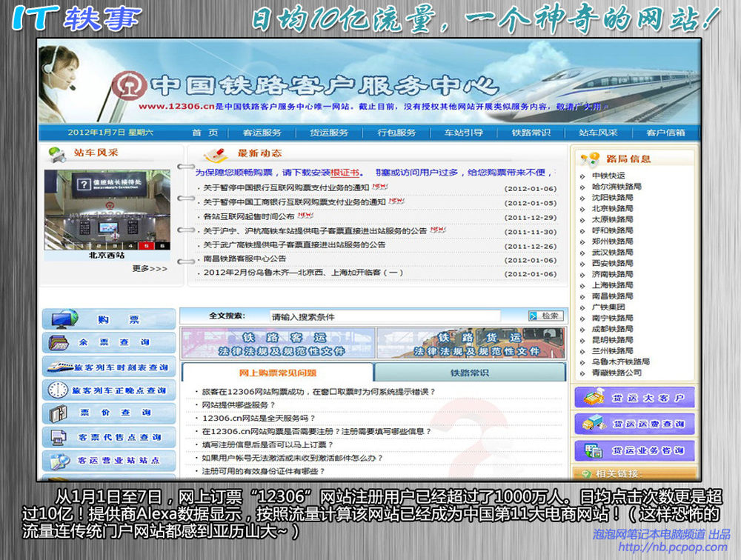
Task: Open notice about 中国工商银行互联网购票支付业务
Action: click(x=294, y=201)
